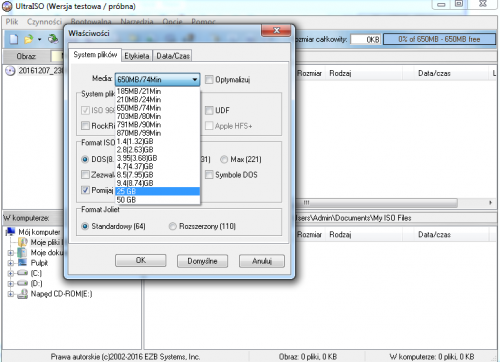
Task: Click the Moje dokumenty folder icon
Action: [x=23, y=252]
